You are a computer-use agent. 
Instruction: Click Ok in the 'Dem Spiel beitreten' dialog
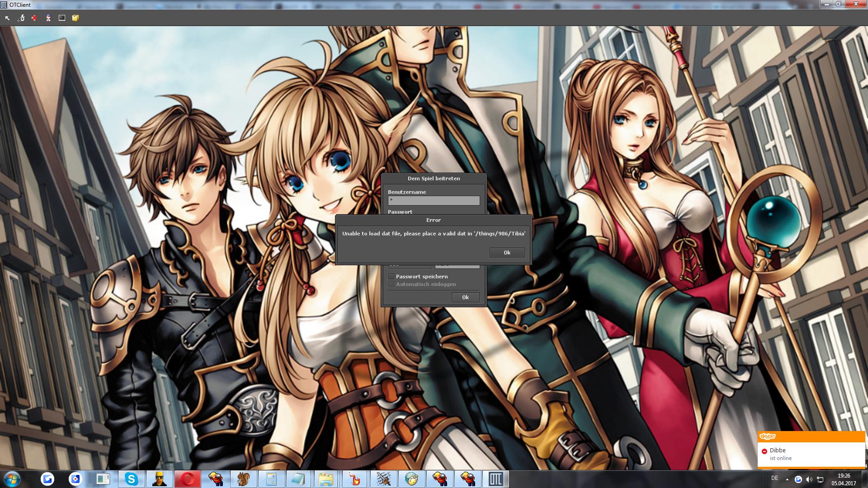[465, 297]
